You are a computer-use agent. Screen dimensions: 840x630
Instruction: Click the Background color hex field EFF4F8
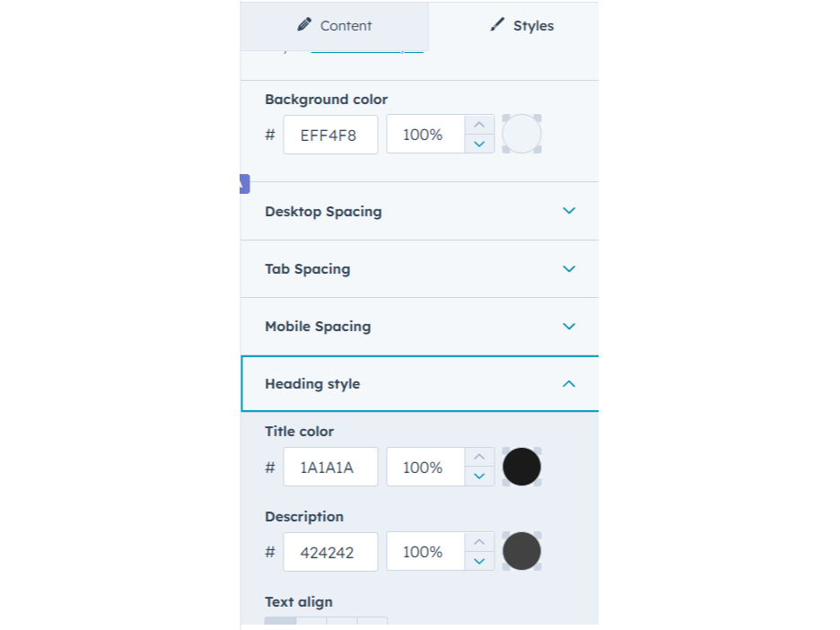click(330, 135)
